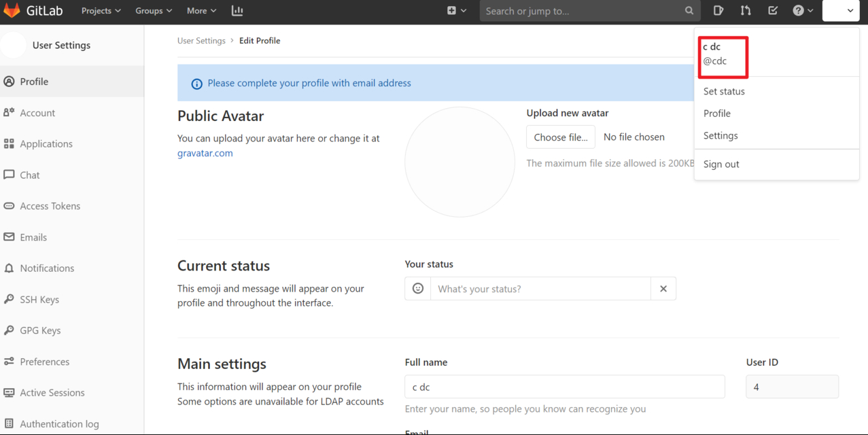Screen dimensions: 868x435
Task: Follow the gravatar.com link
Action: (205, 154)
